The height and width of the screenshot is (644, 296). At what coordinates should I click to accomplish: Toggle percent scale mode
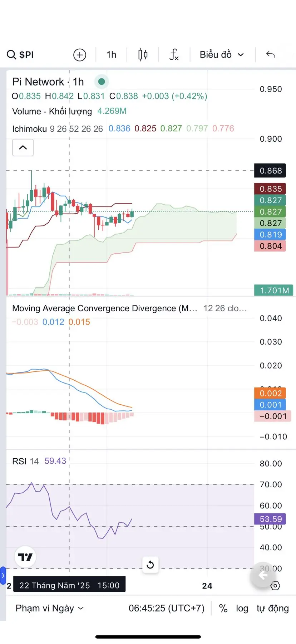[x=223, y=608]
